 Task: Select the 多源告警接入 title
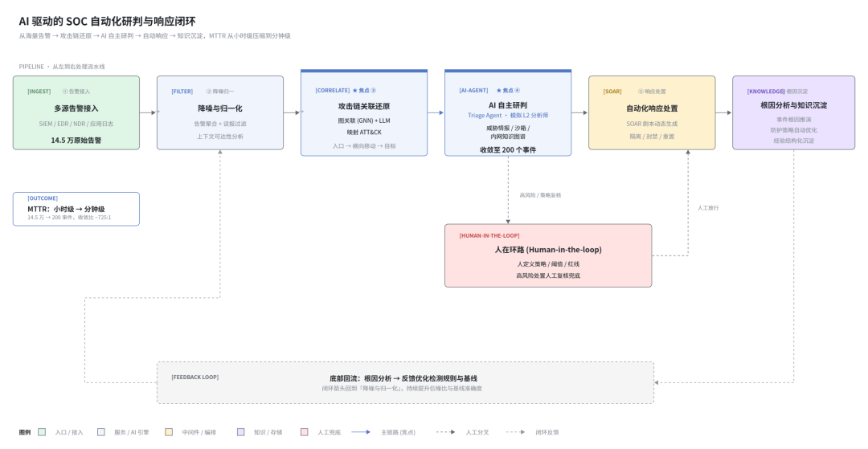pos(76,108)
